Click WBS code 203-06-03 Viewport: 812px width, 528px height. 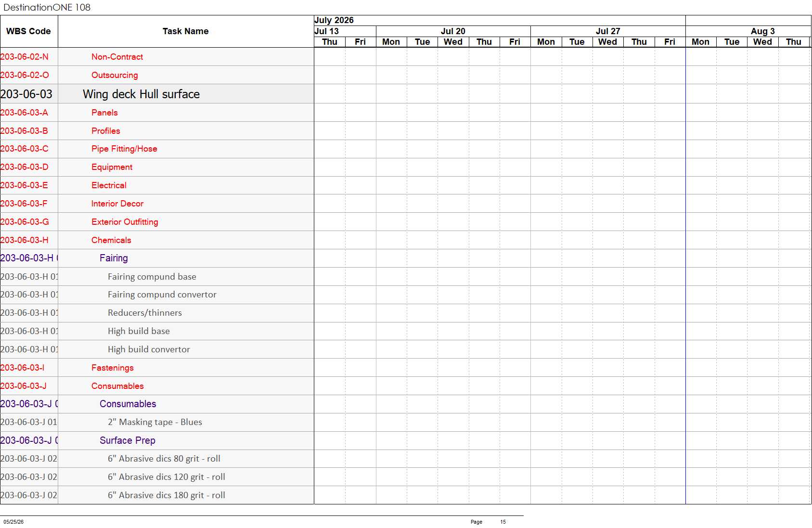[26, 94]
